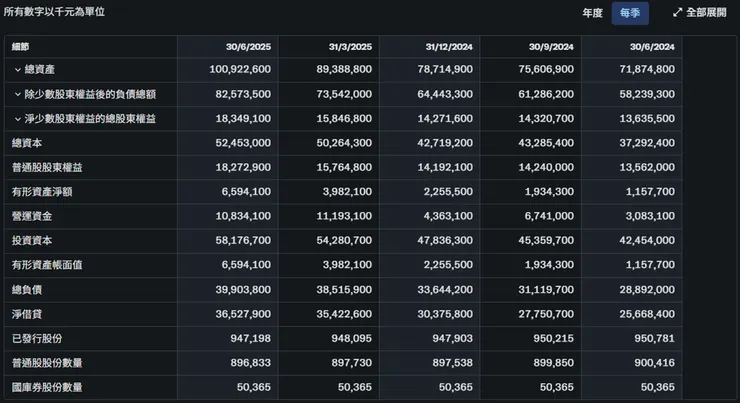Click the expand-all diagonal arrows icon

[x=677, y=13]
